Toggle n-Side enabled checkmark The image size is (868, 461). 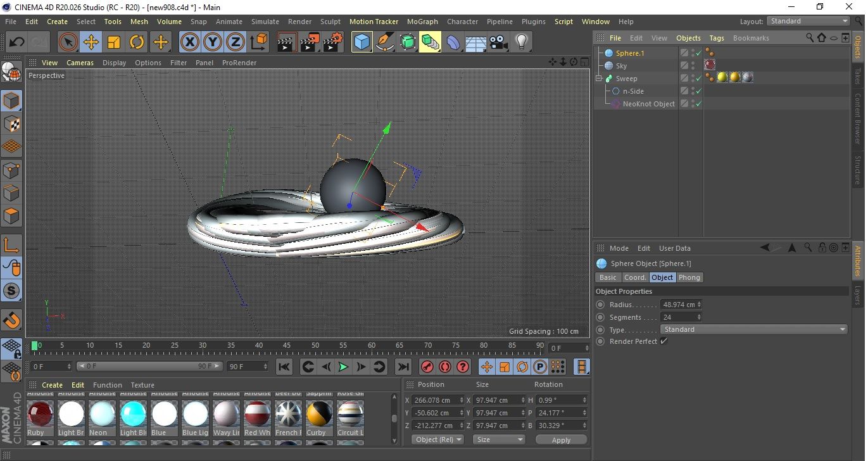point(699,91)
